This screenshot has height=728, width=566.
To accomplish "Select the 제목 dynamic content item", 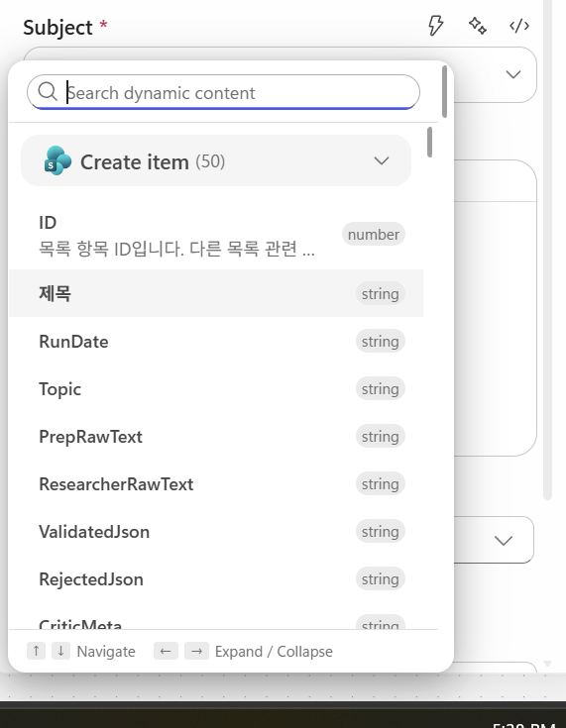I will [216, 293].
